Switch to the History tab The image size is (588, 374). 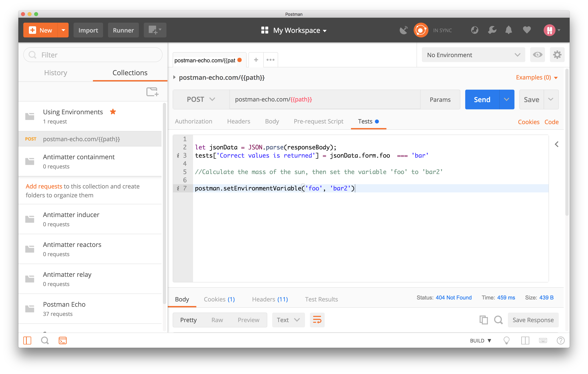coord(55,73)
